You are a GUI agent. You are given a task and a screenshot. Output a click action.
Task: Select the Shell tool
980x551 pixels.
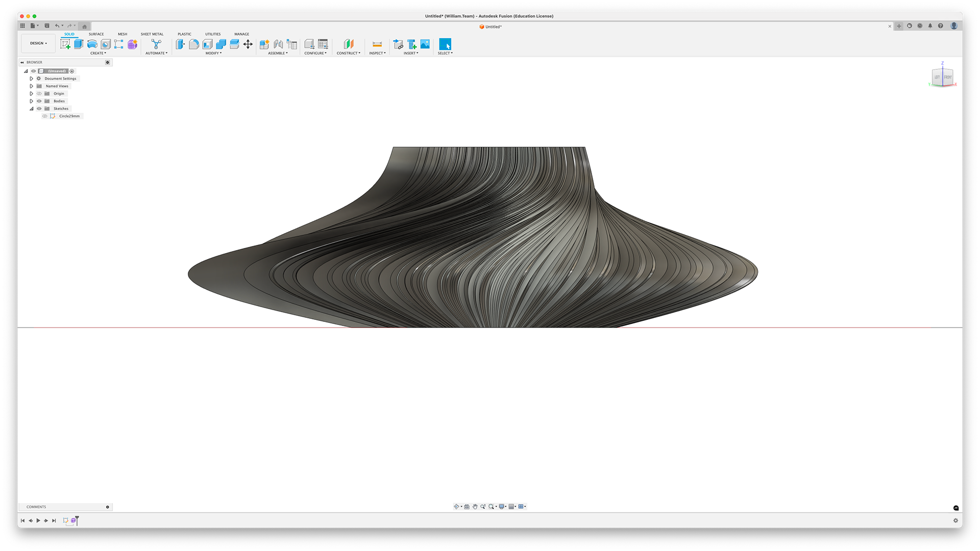(207, 44)
